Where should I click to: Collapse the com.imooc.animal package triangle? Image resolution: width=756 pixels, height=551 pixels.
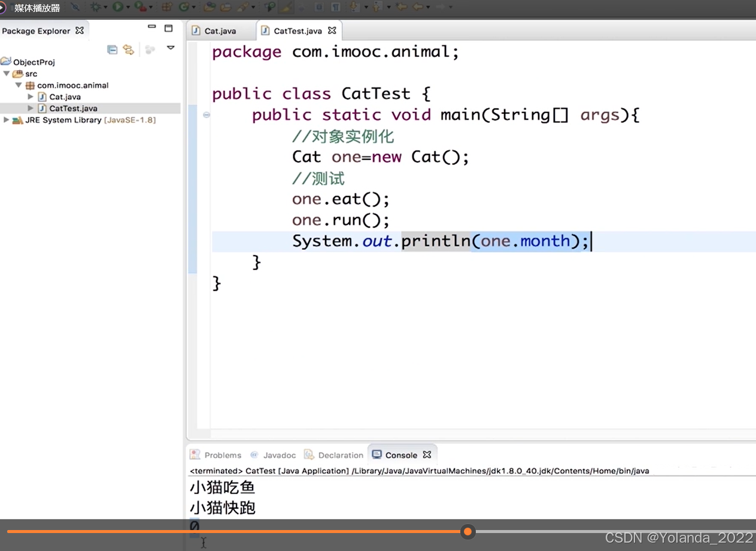(x=19, y=85)
